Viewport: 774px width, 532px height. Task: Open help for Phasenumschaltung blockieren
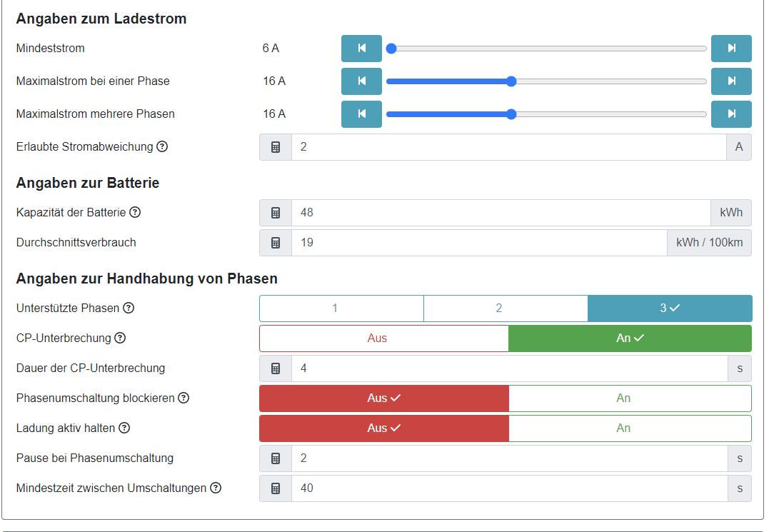(184, 398)
